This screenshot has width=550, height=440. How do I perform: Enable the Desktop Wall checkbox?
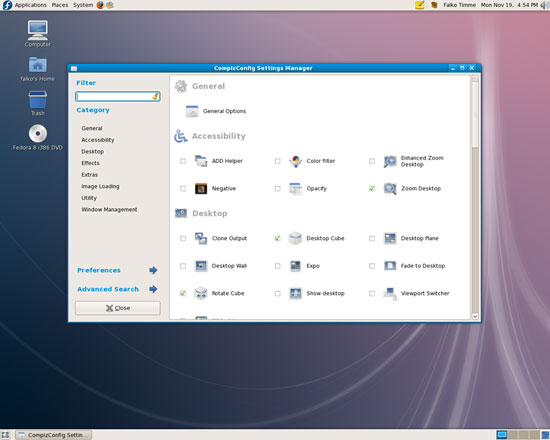point(183,266)
